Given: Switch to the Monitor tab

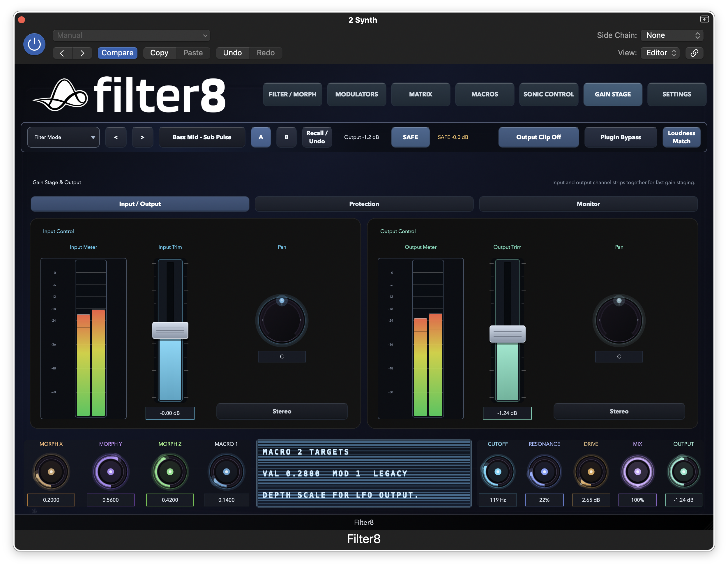Looking at the screenshot, I should [588, 204].
